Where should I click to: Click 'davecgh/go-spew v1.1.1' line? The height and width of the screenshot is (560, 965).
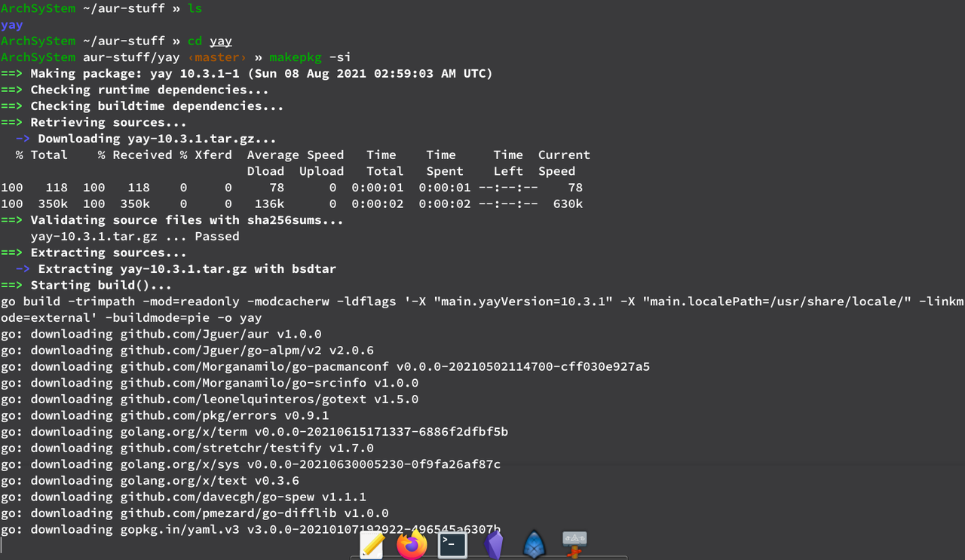(x=183, y=497)
